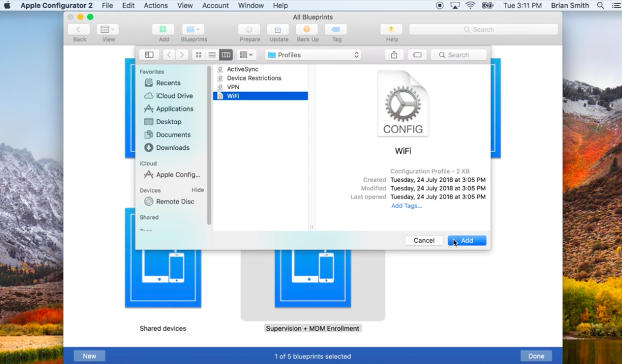Click the battery status icon
This screenshot has width=622, height=364.
point(486,5)
